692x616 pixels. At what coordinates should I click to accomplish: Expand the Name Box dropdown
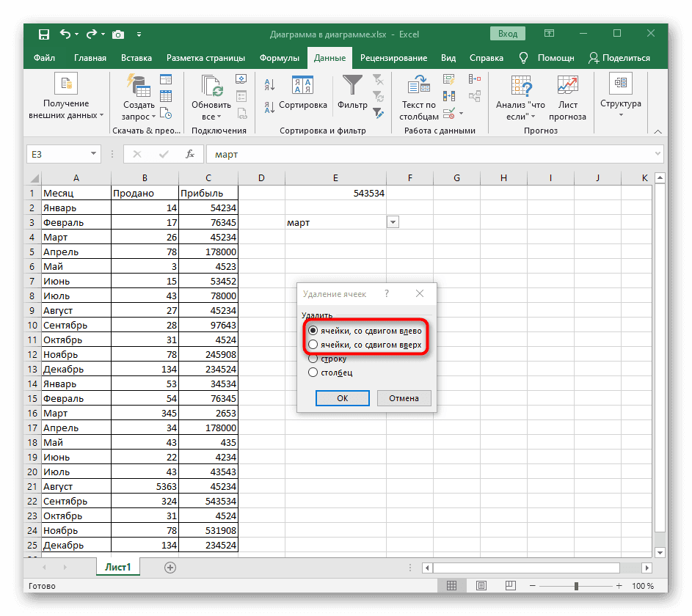click(93, 155)
